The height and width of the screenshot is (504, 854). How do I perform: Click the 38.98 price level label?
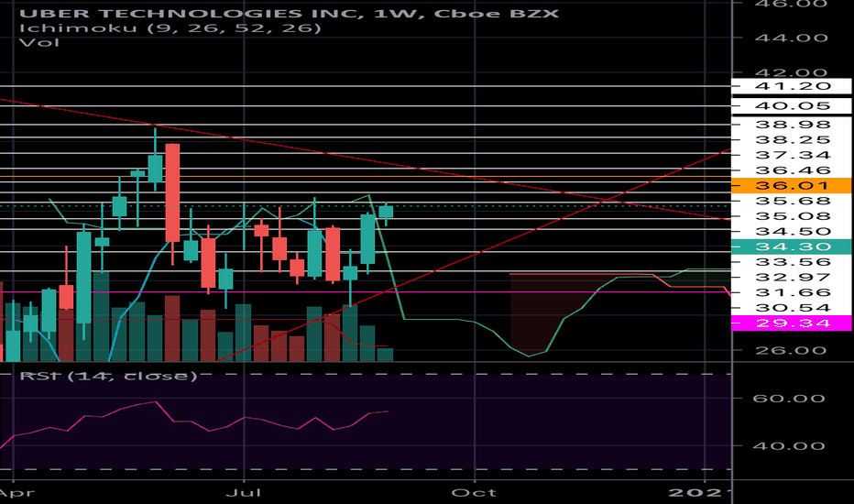click(793, 125)
